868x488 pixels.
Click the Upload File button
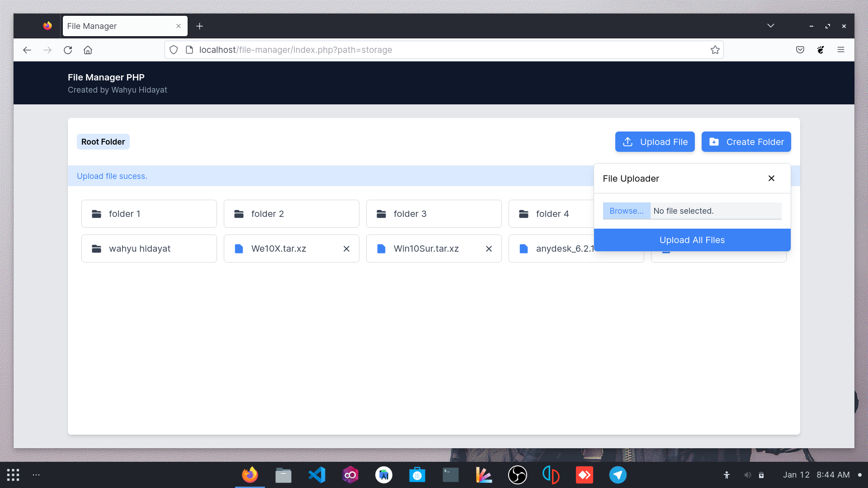tap(655, 142)
